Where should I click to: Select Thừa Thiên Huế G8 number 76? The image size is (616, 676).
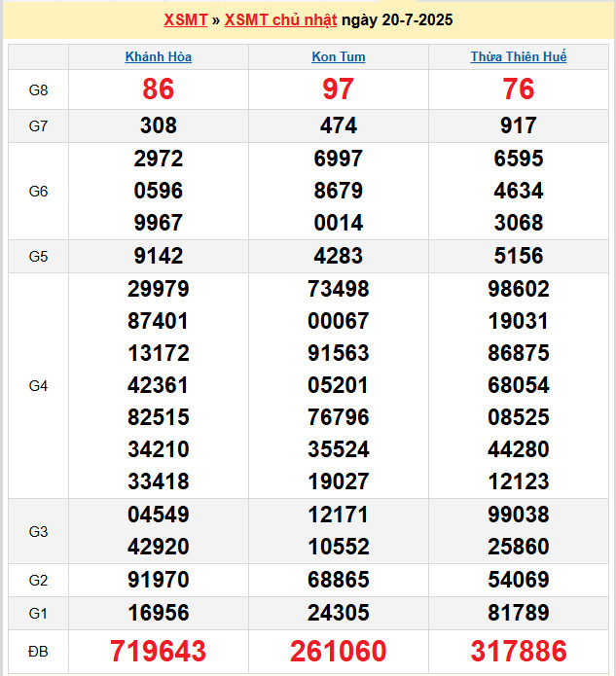pyautogui.click(x=519, y=89)
